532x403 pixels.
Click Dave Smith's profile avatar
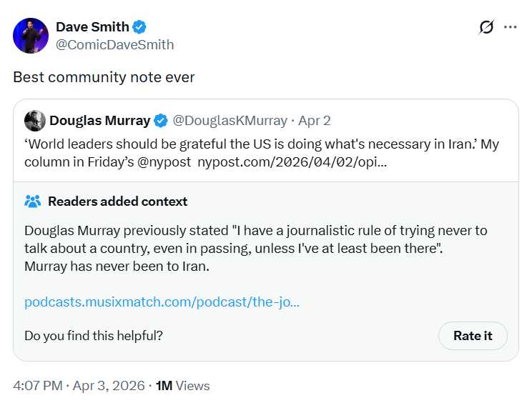(31, 36)
